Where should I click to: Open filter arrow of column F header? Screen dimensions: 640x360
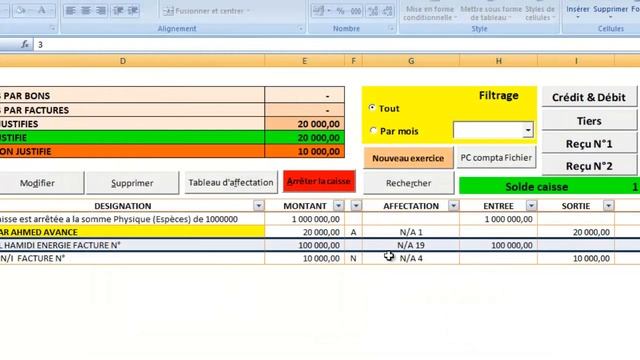[x=356, y=206]
